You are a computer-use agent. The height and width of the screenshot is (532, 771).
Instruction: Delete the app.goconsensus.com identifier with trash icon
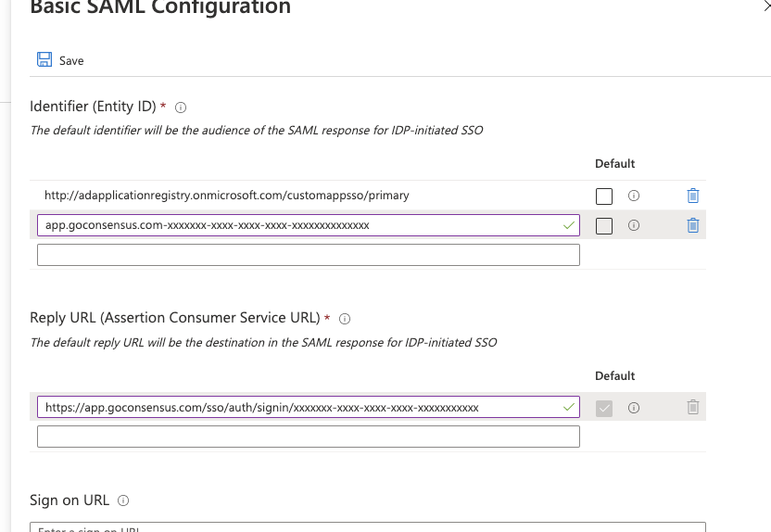[x=693, y=225]
